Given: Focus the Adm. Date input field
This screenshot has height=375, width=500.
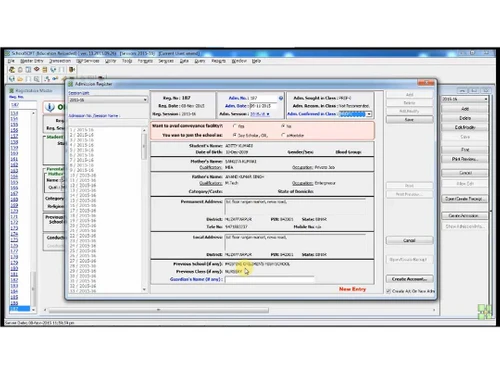Looking at the screenshot, I should [263, 106].
